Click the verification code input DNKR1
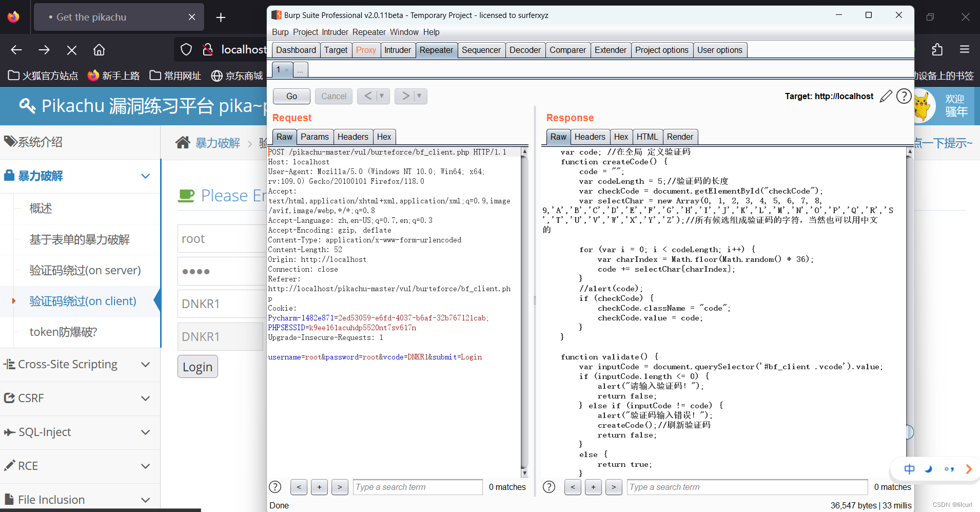 (222, 304)
